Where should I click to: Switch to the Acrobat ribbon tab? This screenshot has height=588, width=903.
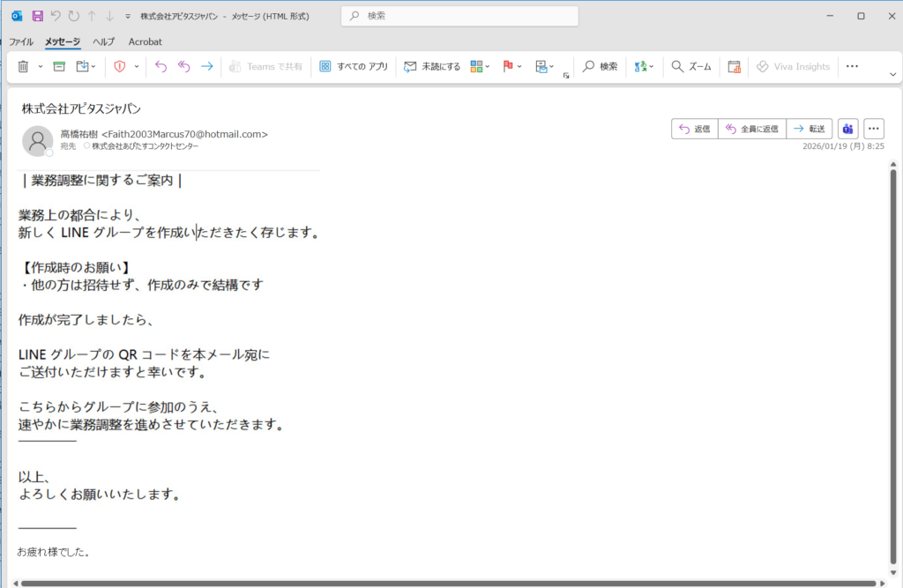145,41
